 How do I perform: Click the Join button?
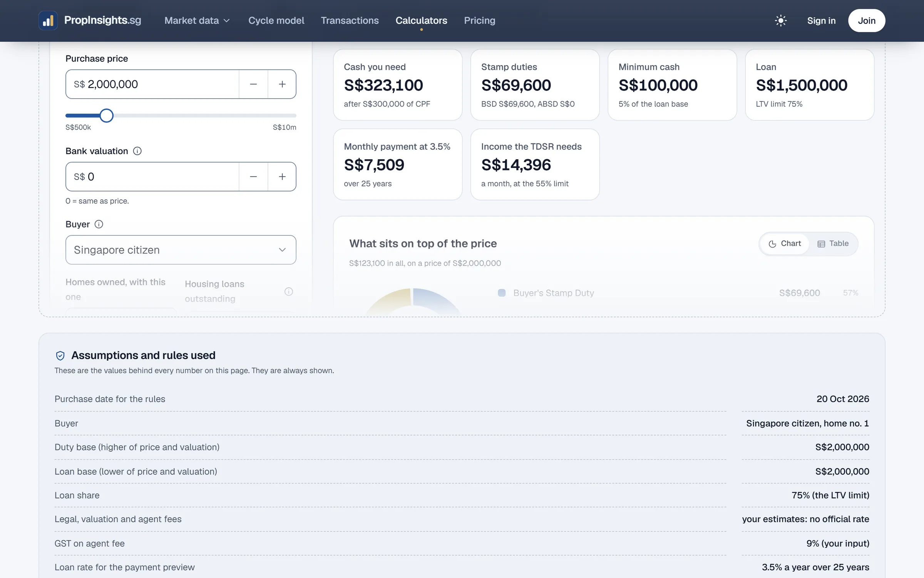[866, 20]
